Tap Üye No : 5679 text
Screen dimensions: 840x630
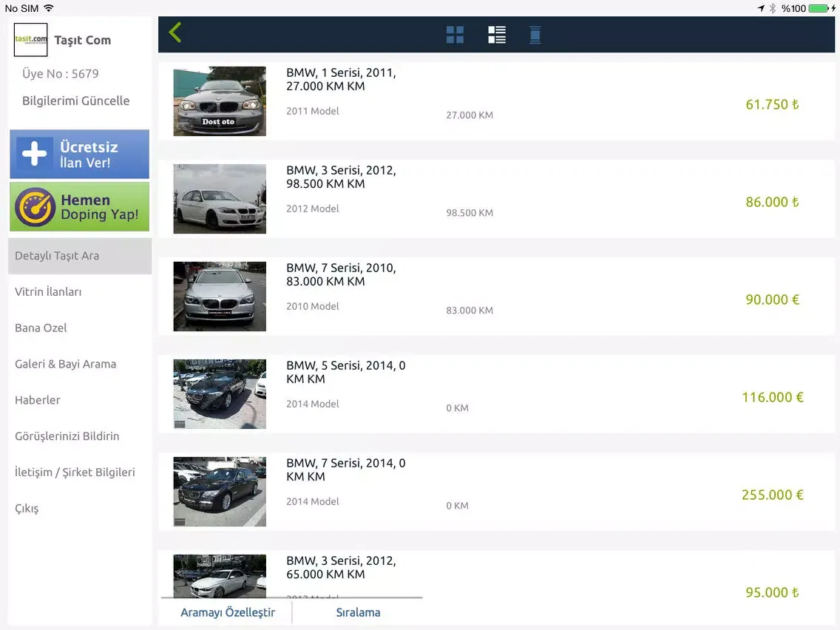tap(61, 73)
